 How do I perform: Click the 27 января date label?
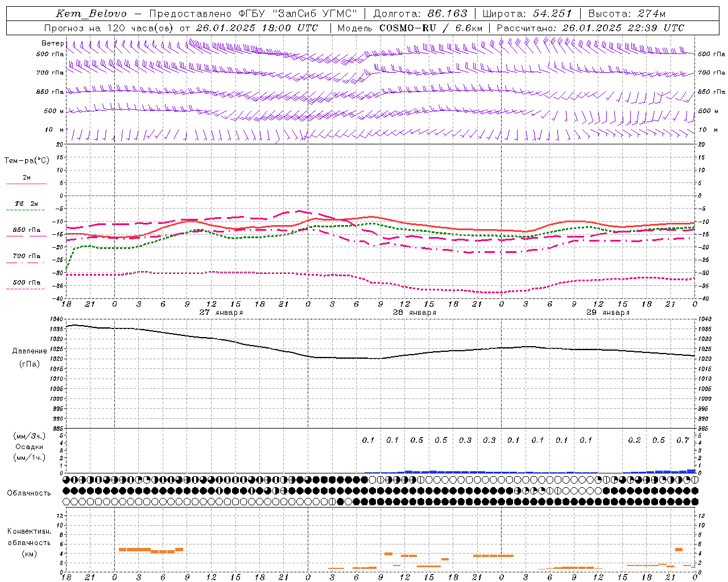(221, 313)
